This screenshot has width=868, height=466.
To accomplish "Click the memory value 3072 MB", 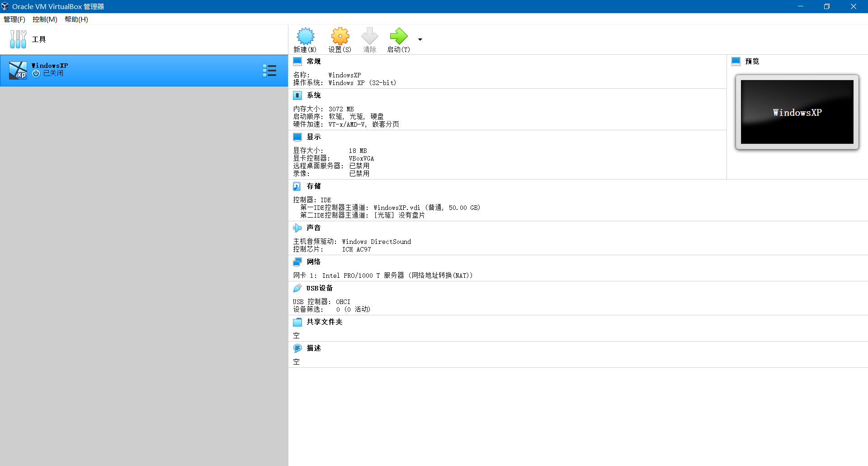I will (341, 109).
